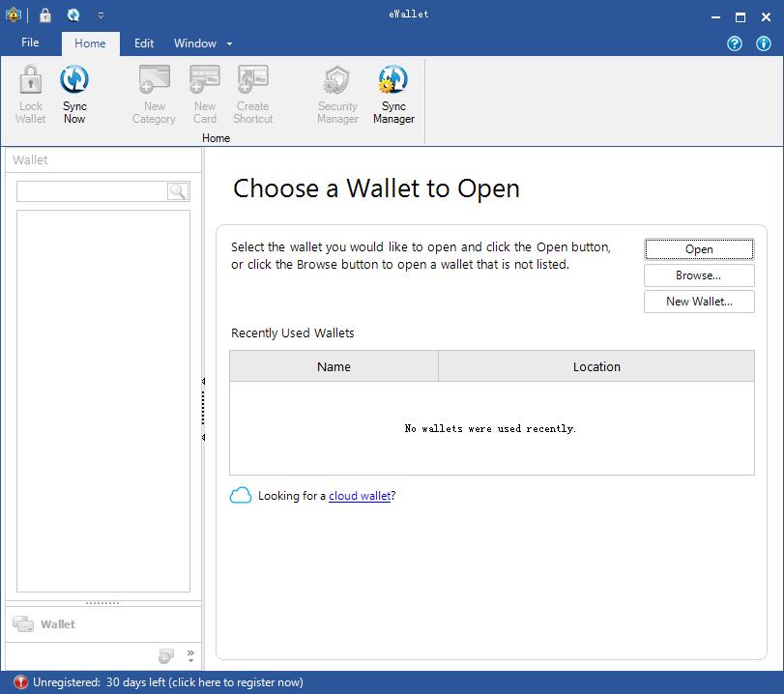Expand the navigation pane options chevron

[190, 656]
